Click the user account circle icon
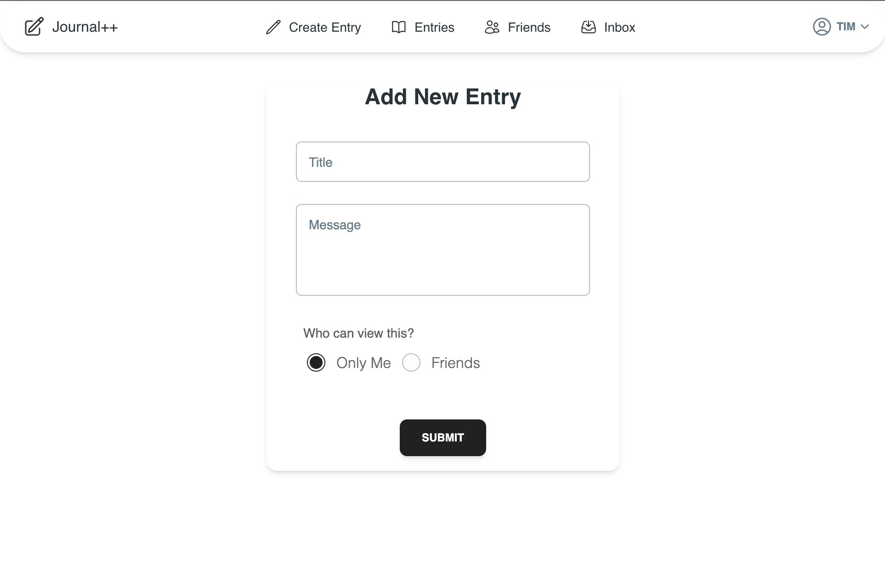The image size is (885, 588). [x=822, y=27]
